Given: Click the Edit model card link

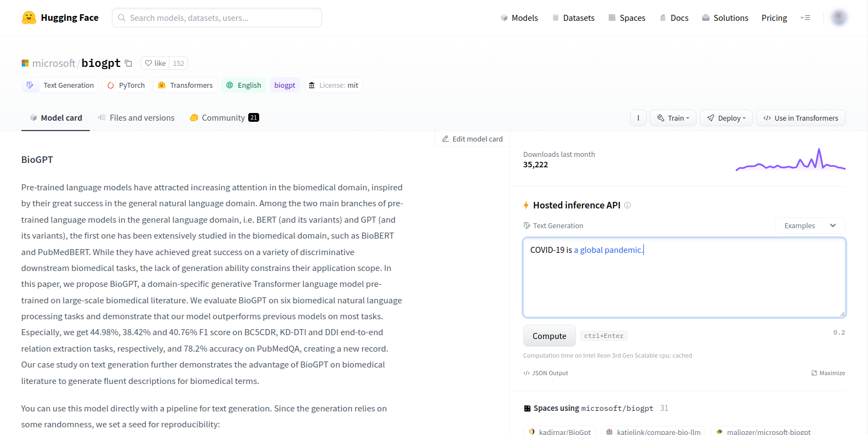Looking at the screenshot, I should [472, 139].
